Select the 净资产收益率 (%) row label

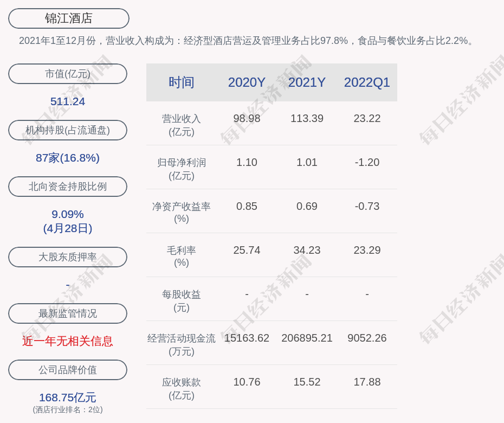click(182, 212)
